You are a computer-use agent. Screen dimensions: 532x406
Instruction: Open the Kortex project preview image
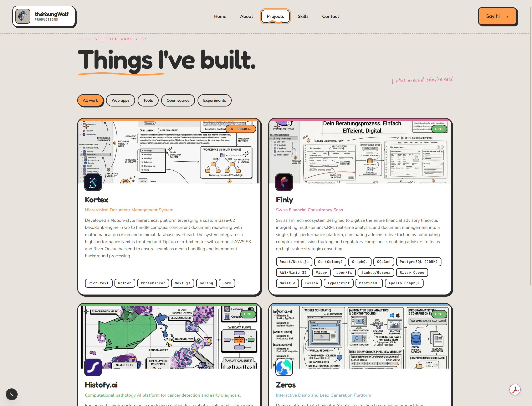(x=169, y=152)
